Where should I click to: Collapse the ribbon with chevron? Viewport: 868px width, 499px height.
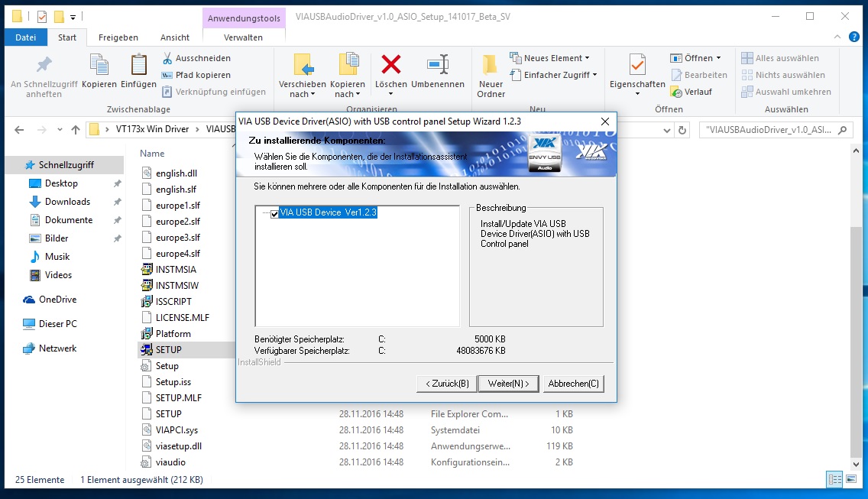click(837, 37)
